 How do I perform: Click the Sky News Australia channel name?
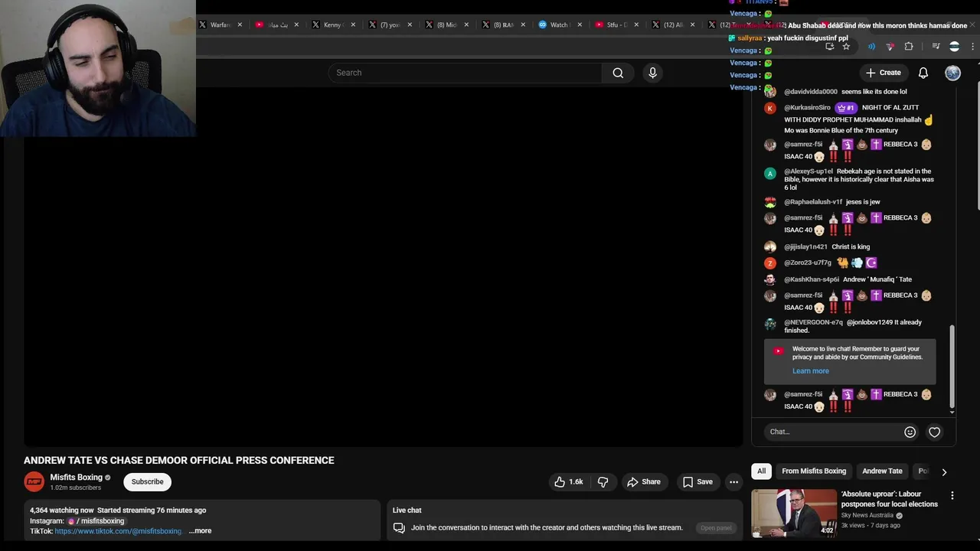[x=867, y=516]
